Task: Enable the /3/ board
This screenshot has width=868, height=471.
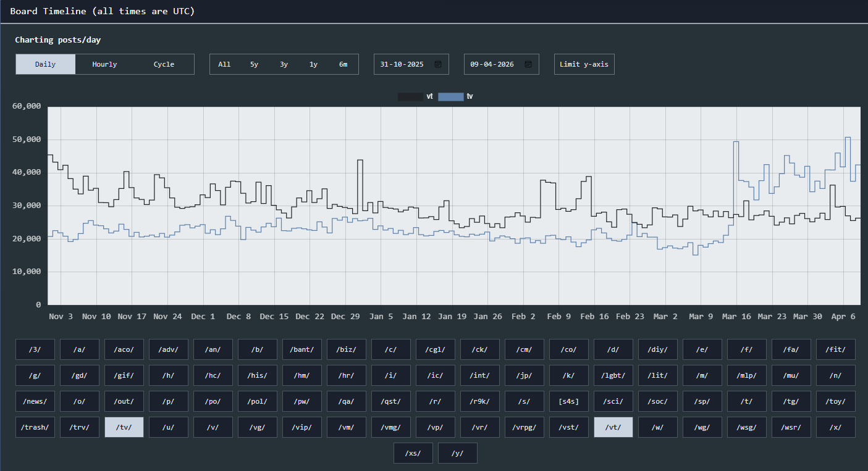Action: (35, 349)
